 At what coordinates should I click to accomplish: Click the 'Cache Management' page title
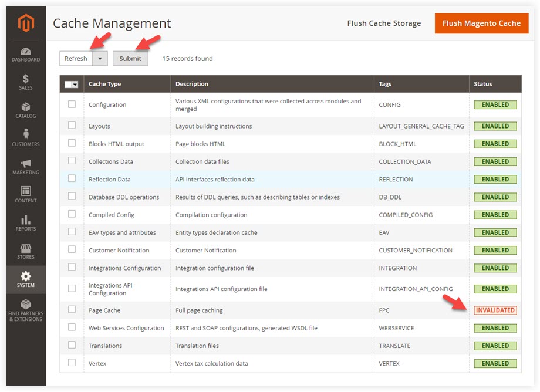[112, 23]
